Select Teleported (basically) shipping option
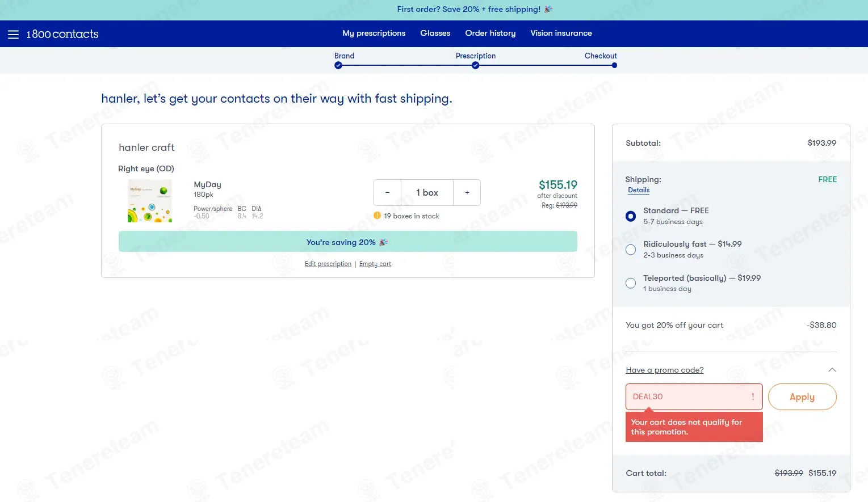 [x=631, y=283]
